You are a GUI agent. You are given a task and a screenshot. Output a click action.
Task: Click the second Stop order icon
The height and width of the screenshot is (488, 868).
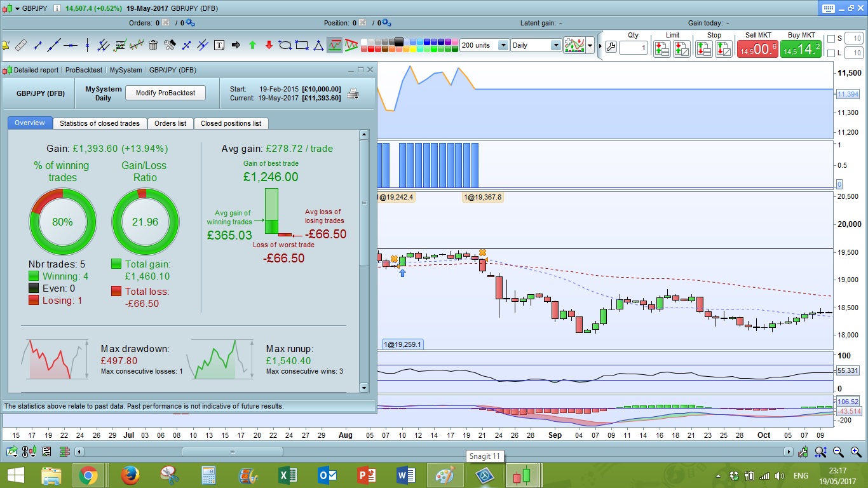click(x=724, y=48)
